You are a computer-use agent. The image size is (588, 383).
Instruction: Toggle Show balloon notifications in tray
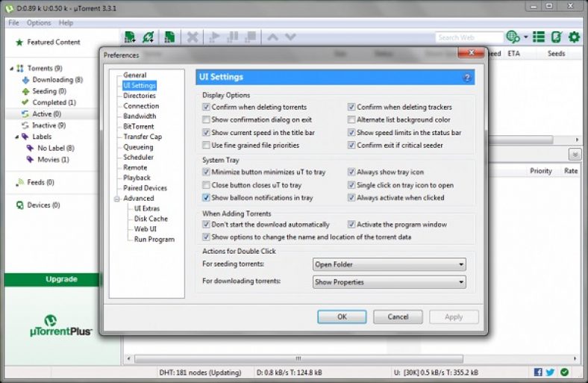click(206, 198)
